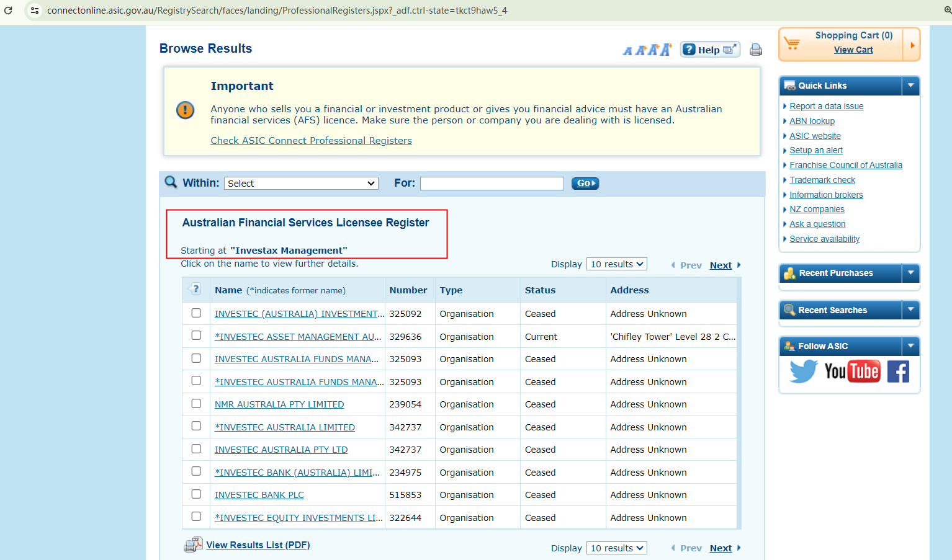
Task: Click the shopping cart icon
Action: (792, 43)
